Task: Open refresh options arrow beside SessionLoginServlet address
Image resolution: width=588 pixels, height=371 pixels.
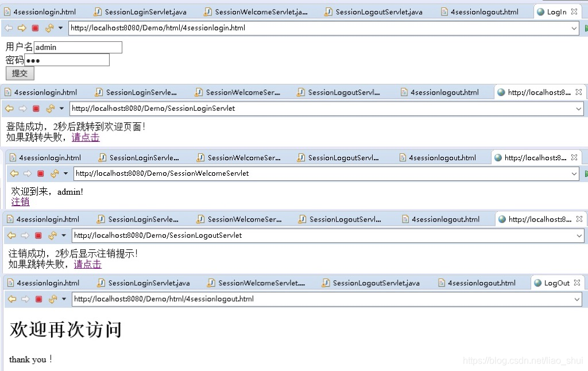Action: click(x=61, y=109)
